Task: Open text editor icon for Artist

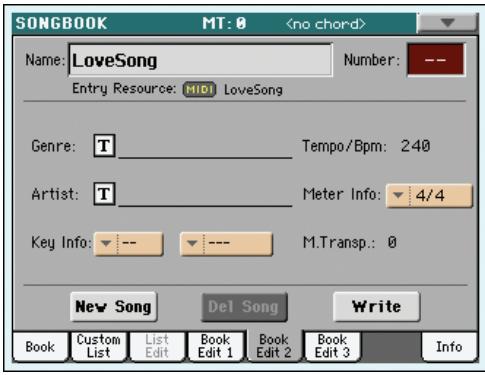Action: [104, 193]
